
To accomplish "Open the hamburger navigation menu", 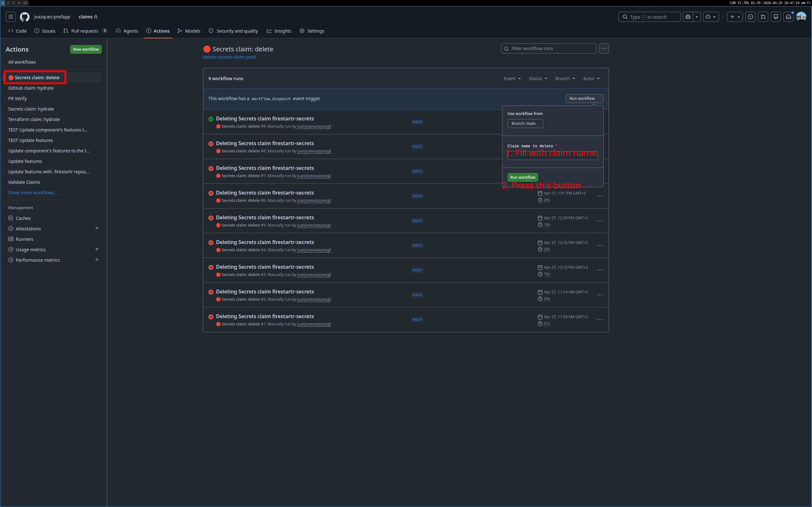I will pos(11,17).
